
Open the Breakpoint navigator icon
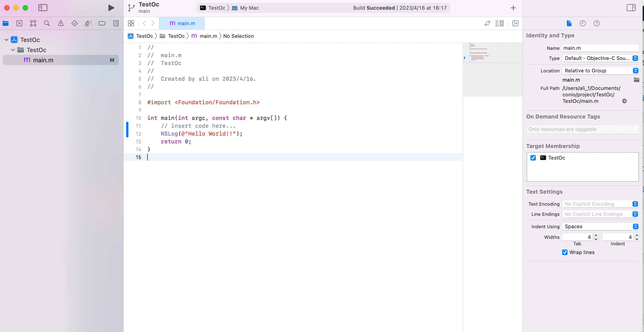tap(102, 23)
